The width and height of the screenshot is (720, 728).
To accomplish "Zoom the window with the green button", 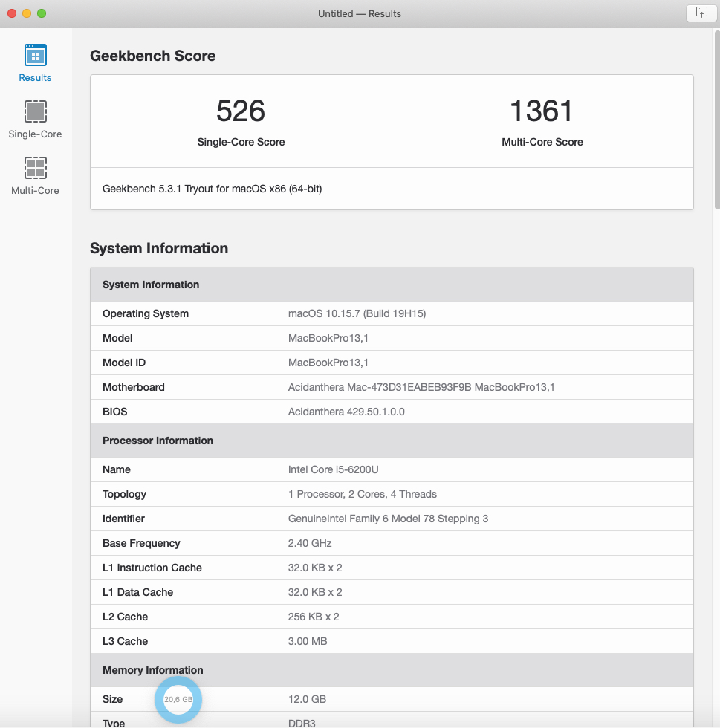I will (x=42, y=13).
